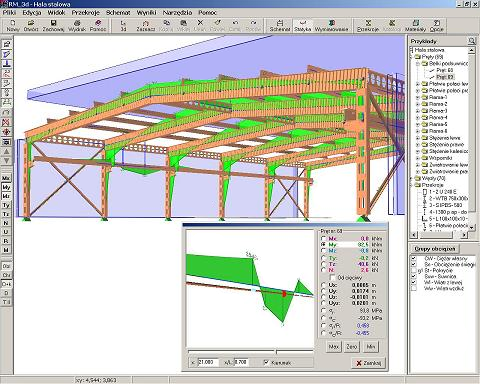The height and width of the screenshot is (384, 480).
Task: Toggle the 'Od cięciwy' checkbox
Action: (332, 277)
